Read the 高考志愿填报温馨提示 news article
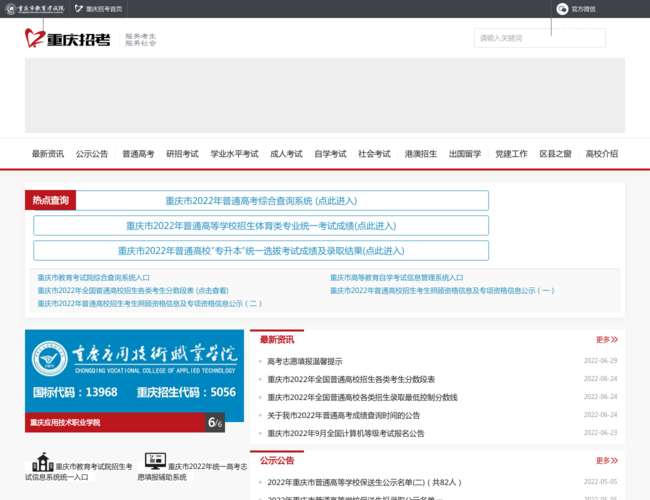Viewport: 650px width, 500px height. [x=305, y=361]
